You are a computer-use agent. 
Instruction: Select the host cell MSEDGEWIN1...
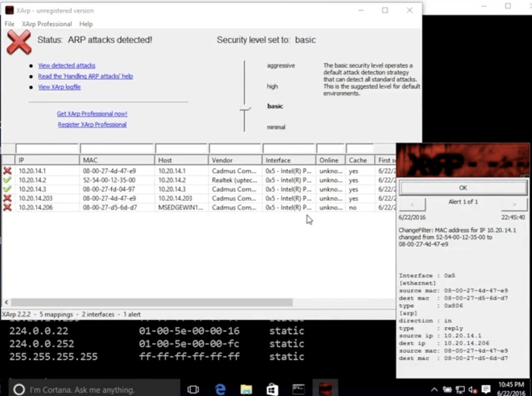click(180, 207)
